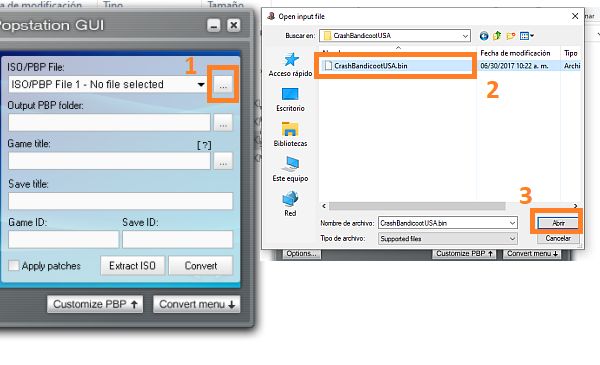Click Convert menu button behind the dialog
Viewport: 600px width, 365px height.
[x=532, y=254]
